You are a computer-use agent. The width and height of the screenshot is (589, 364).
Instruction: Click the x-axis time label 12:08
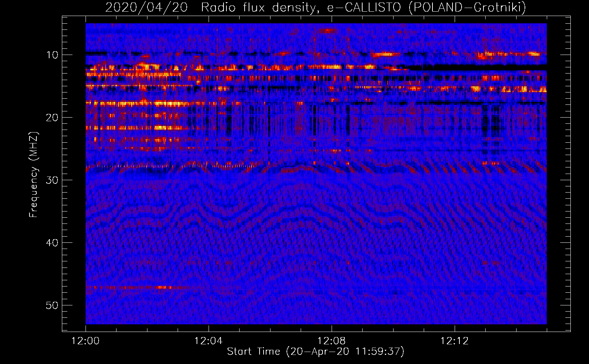(x=332, y=341)
